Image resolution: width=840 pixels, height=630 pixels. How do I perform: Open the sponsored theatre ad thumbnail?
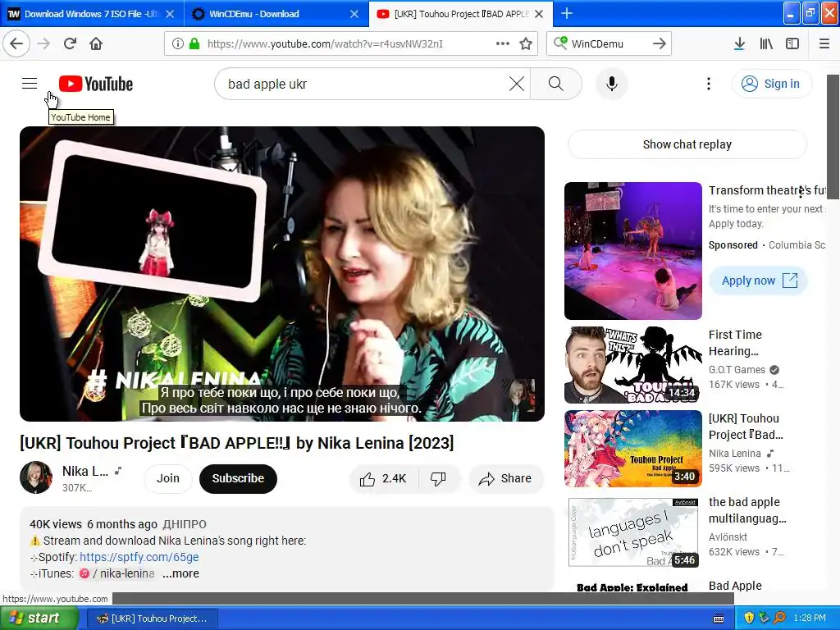(x=632, y=251)
